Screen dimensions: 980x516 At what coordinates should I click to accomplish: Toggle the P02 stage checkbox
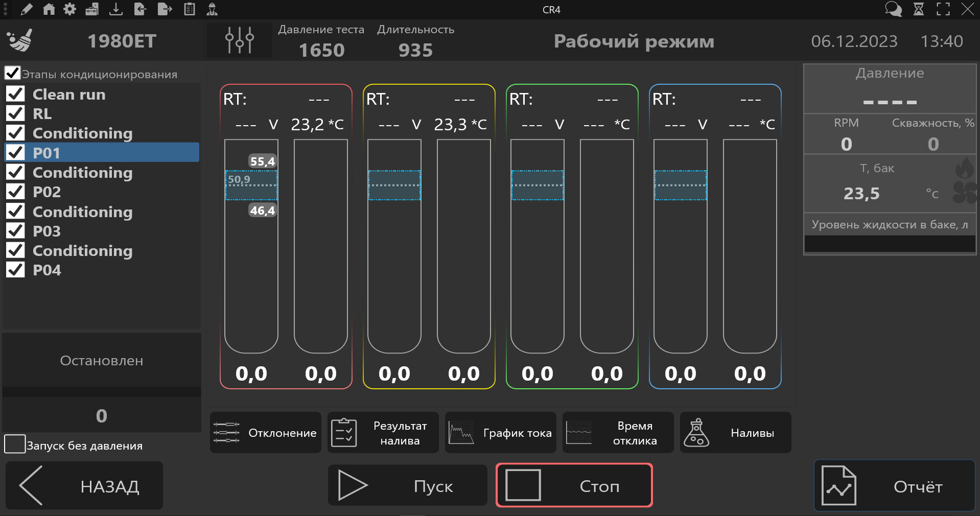15,192
